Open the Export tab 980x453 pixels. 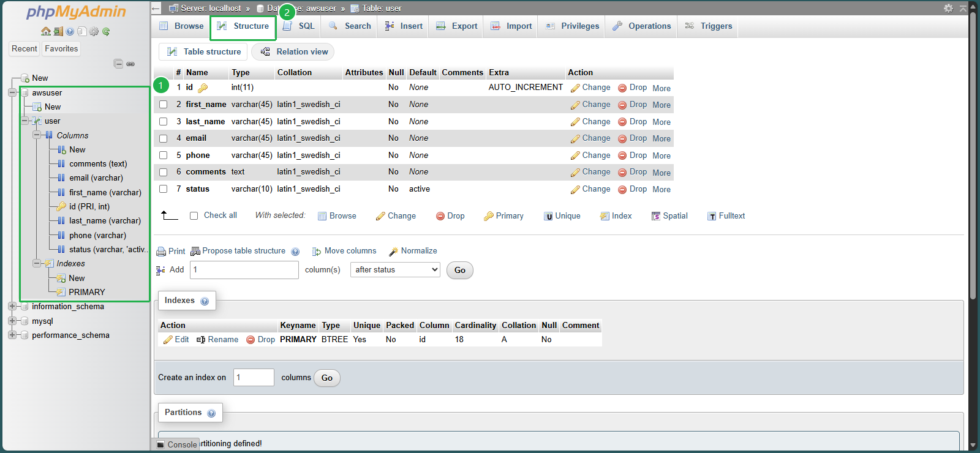click(x=456, y=26)
